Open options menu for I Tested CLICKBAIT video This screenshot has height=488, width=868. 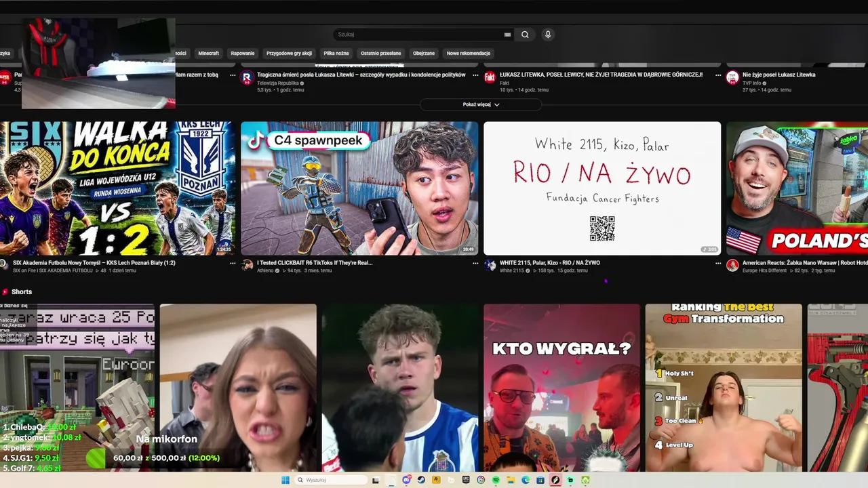475,263
